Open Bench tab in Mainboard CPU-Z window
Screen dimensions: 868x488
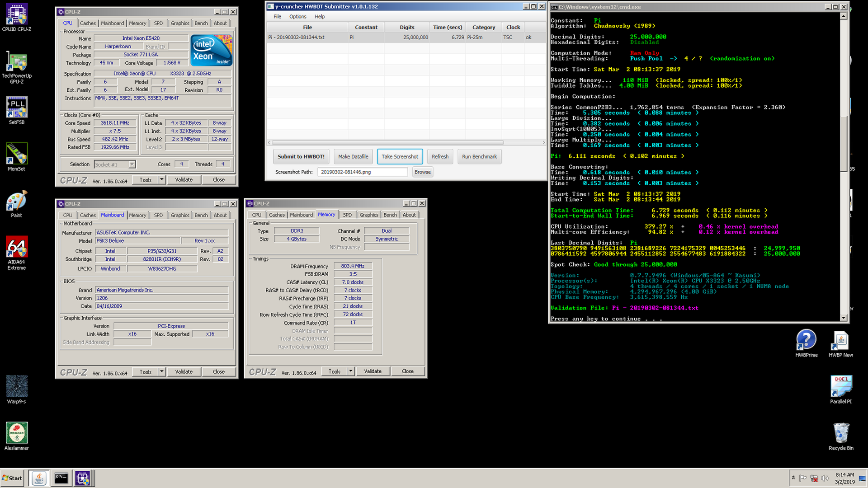(x=201, y=216)
